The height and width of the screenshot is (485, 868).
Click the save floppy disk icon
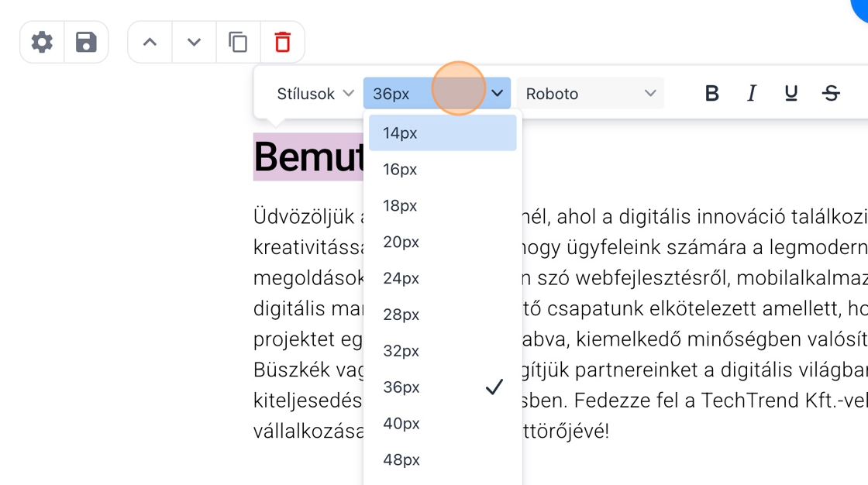(86, 42)
